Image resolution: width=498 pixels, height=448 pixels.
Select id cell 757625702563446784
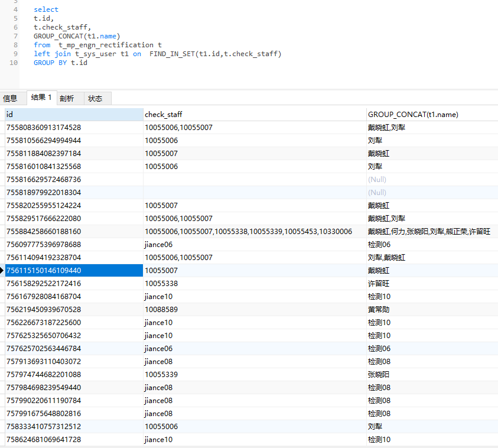[x=74, y=349]
